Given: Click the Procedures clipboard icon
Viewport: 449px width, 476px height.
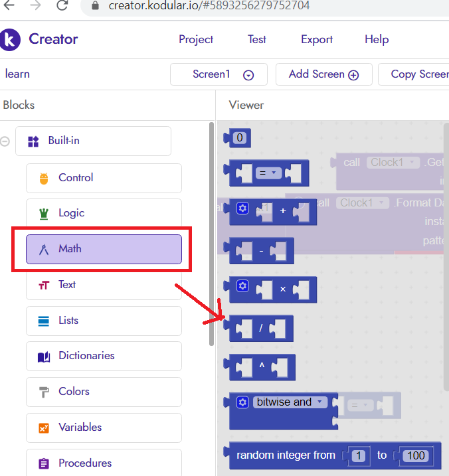Looking at the screenshot, I should tap(44, 464).
